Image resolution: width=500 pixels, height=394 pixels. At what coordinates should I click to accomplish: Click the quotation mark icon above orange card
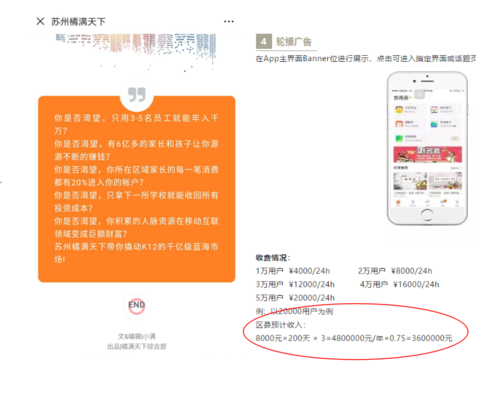click(137, 95)
